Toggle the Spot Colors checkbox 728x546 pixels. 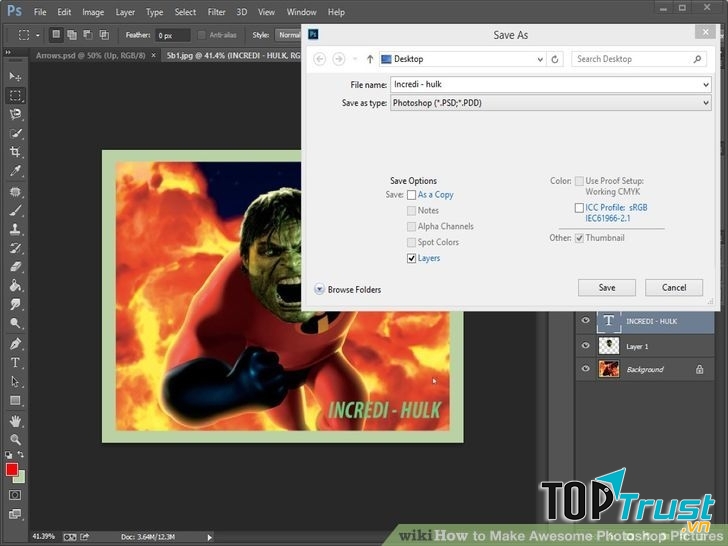(x=411, y=242)
